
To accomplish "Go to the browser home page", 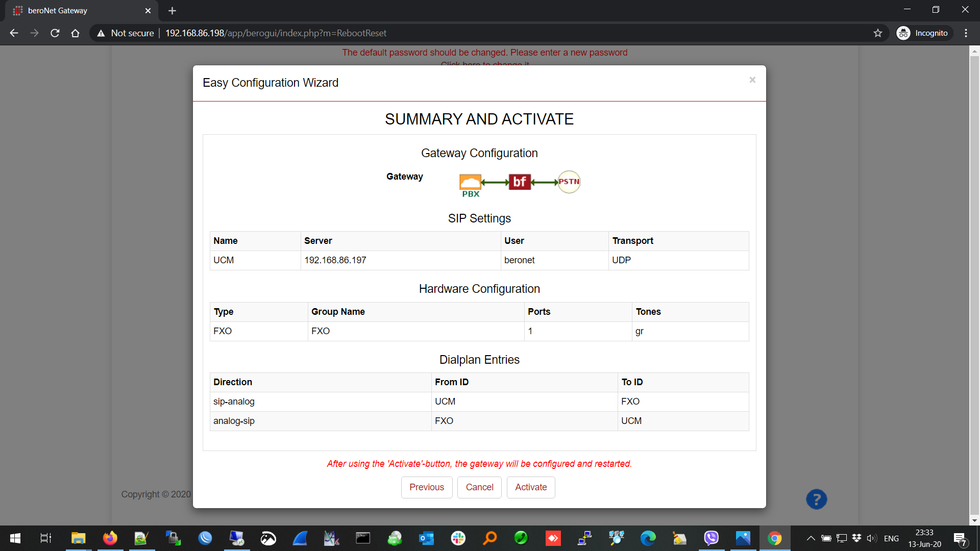I will [x=75, y=33].
